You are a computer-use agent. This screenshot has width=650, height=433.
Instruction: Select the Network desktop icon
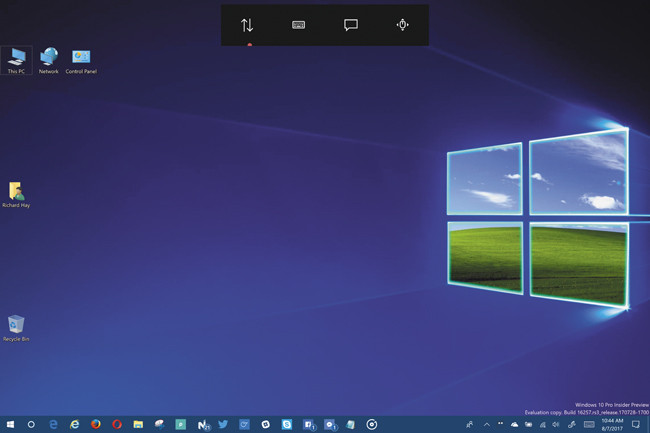(48, 61)
